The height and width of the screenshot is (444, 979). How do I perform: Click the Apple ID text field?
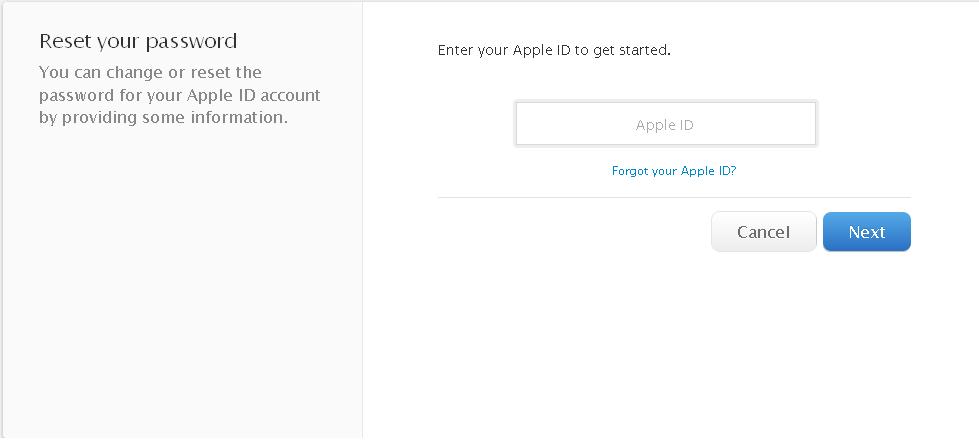point(665,125)
